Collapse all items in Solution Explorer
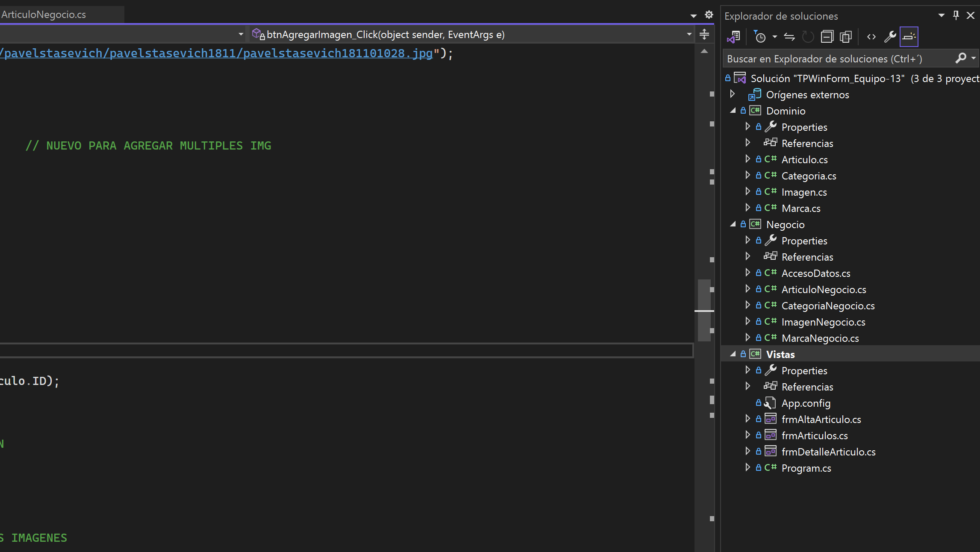Screen dimensions: 980x552 click(827, 37)
